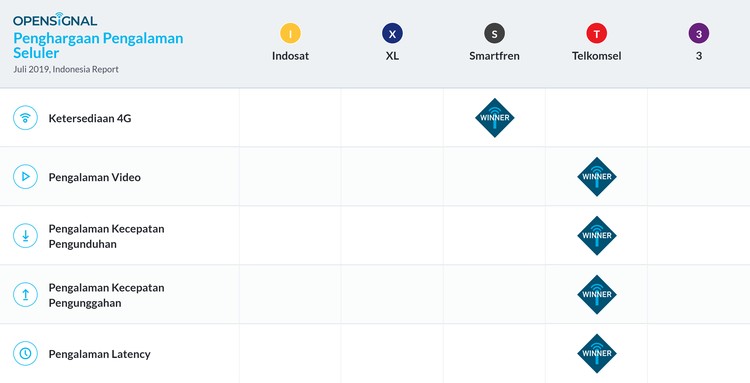
Task: Click Telkomsel's Pengalaman Video winner badge
Action: tap(597, 177)
